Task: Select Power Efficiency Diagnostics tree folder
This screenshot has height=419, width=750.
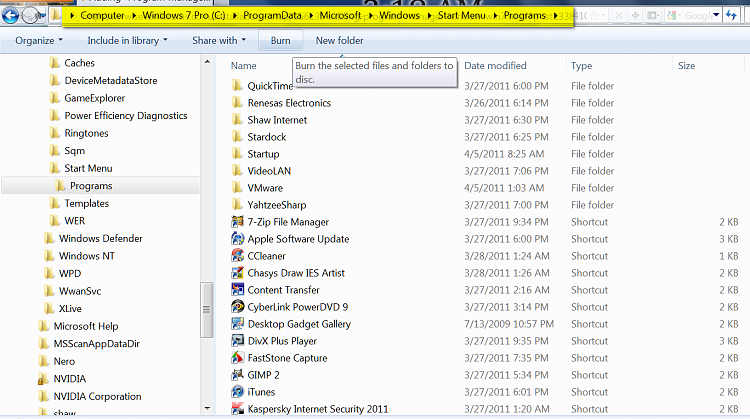Action: [126, 116]
